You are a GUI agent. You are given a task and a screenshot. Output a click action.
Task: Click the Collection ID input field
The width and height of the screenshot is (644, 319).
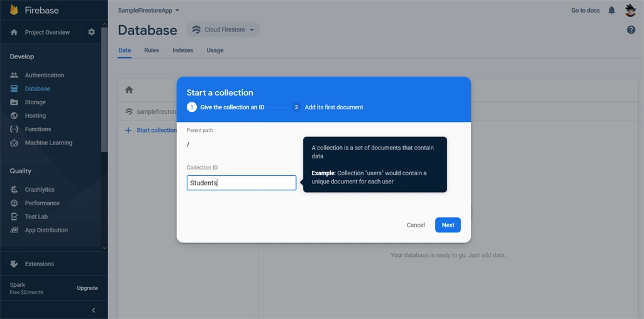[x=241, y=183]
